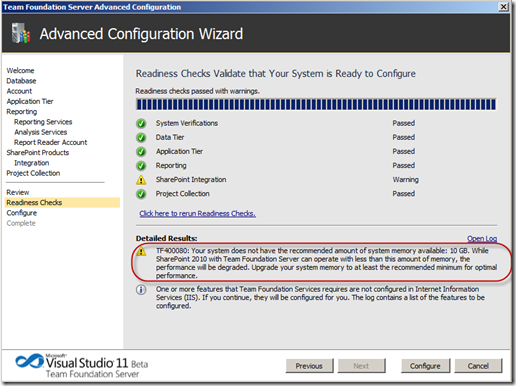Close the Advanced Configuration window
The width and height of the screenshot is (516, 386).
click(503, 7)
